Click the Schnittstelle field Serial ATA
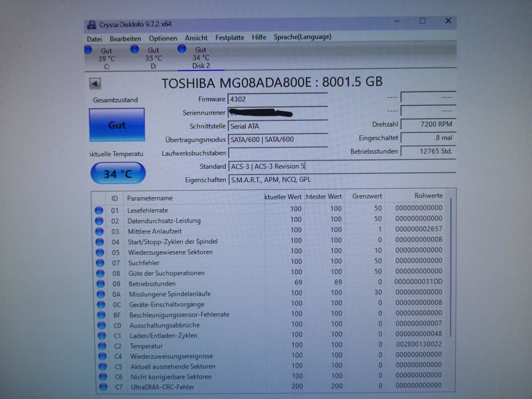The image size is (532, 399). (278, 126)
